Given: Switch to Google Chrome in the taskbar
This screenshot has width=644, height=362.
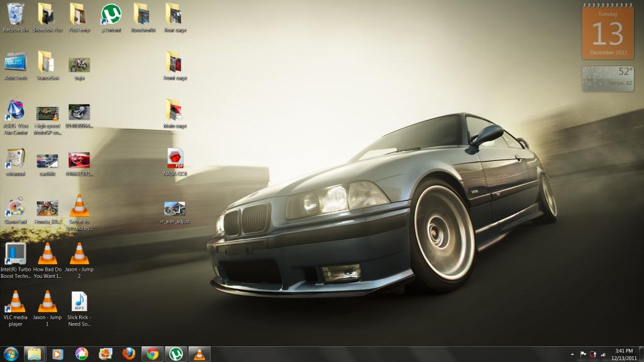Looking at the screenshot, I should point(152,353).
